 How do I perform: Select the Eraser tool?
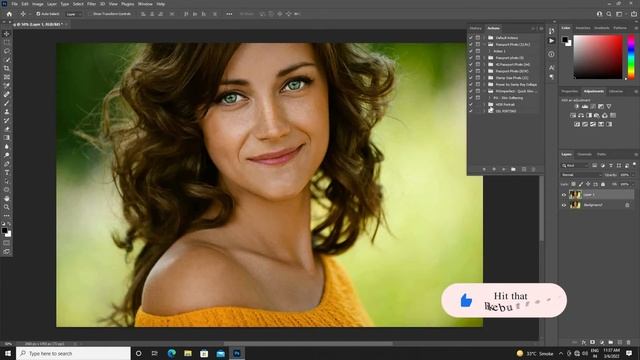click(7, 129)
